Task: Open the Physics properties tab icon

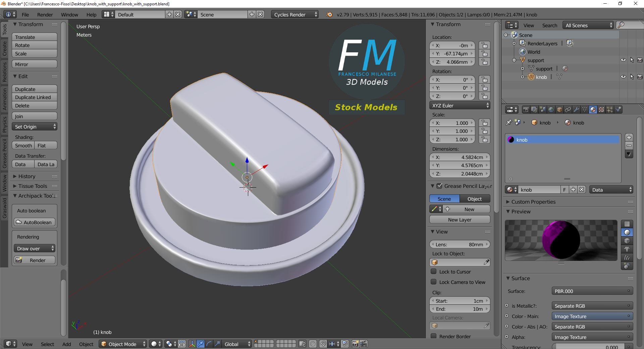Action: (x=619, y=110)
